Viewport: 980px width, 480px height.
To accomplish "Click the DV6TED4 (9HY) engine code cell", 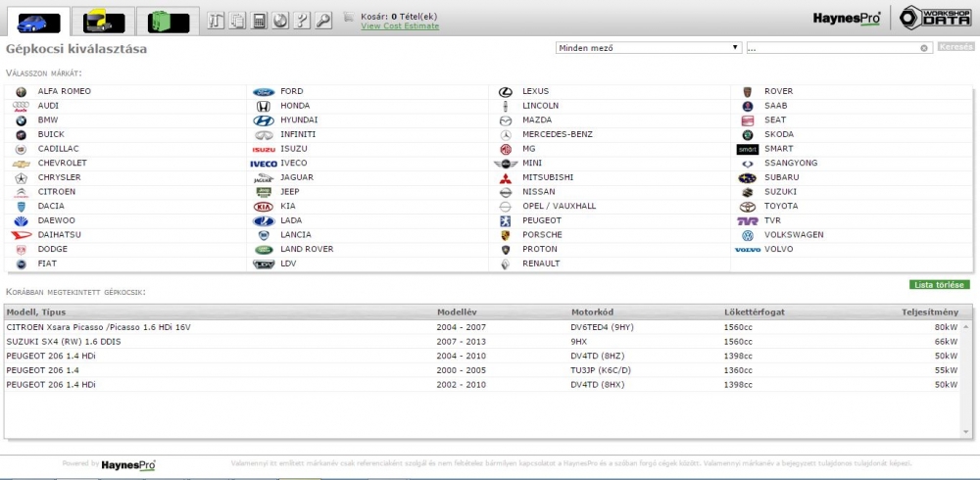I will point(602,327).
